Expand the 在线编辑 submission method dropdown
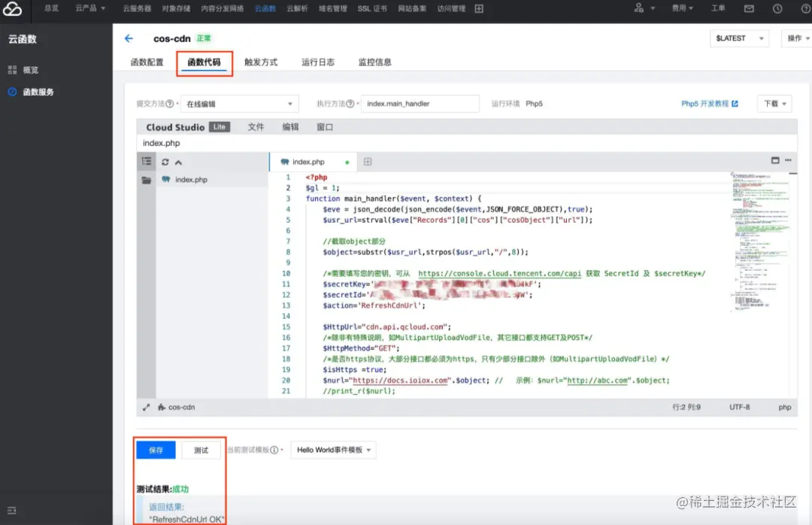812x525 pixels. pos(239,104)
